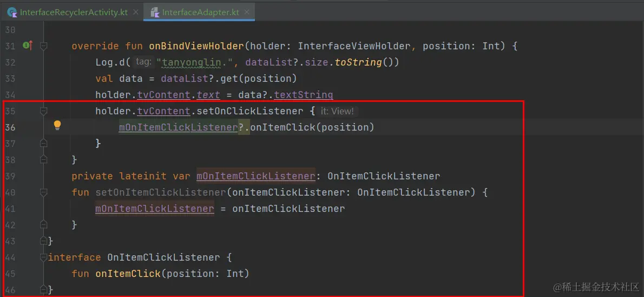
Task: Click 'private lateinit var' keywords on line 39
Action: [x=131, y=176]
